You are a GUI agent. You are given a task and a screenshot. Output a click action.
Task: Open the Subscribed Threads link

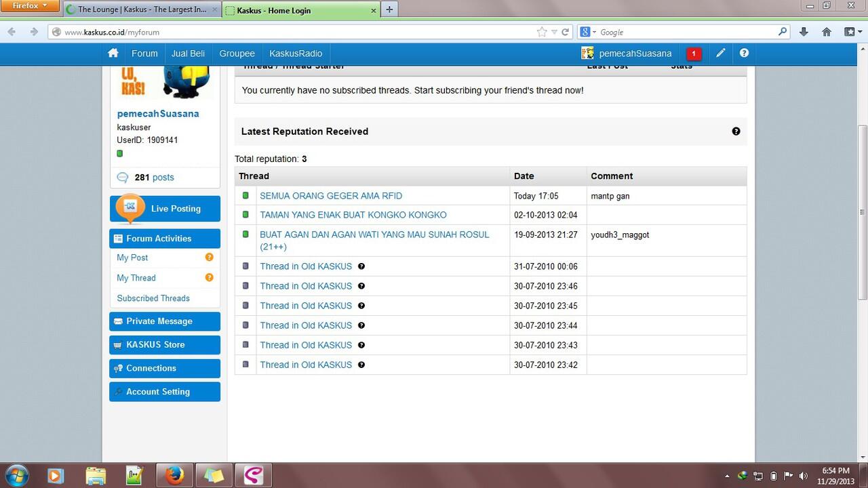(153, 298)
